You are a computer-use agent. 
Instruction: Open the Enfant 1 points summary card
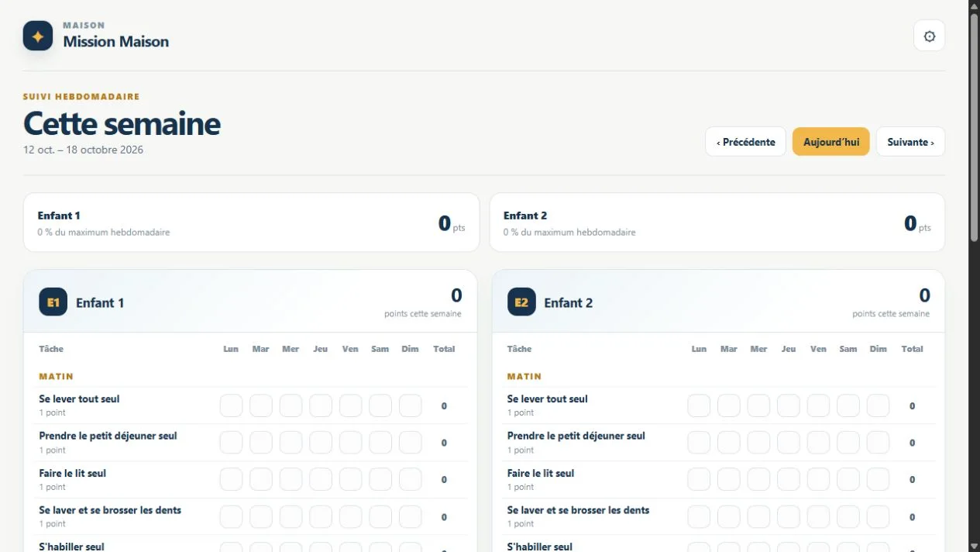tap(251, 223)
